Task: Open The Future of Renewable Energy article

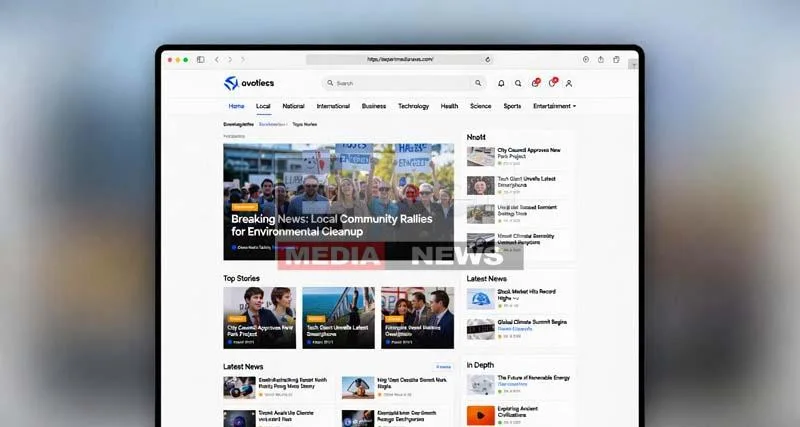Action: click(x=534, y=378)
